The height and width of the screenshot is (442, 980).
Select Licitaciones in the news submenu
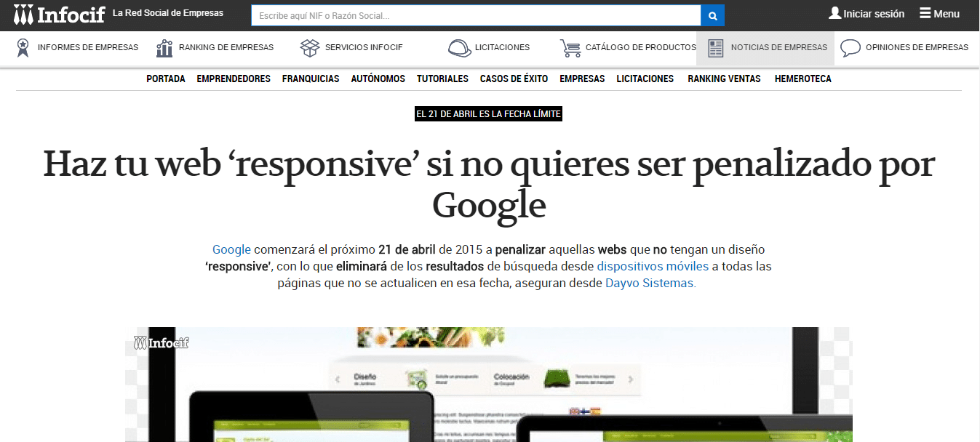pyautogui.click(x=645, y=79)
